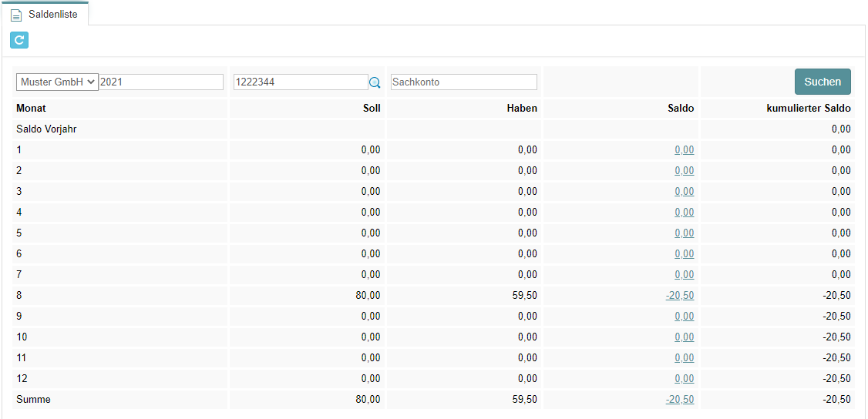
Task: Focus the year field containing 2021
Action: 161,82
